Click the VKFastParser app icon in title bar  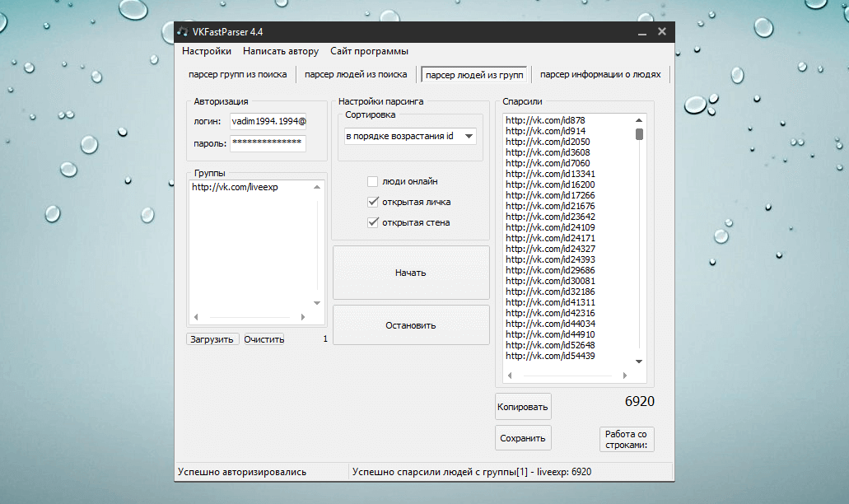coord(182,32)
